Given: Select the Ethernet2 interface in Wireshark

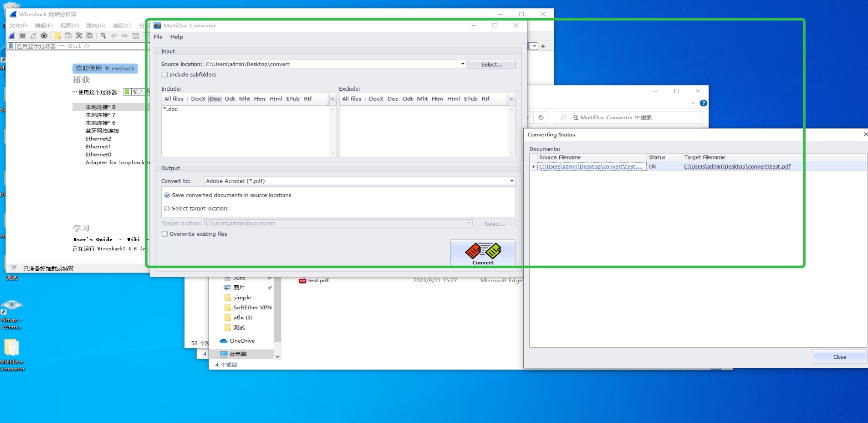Looking at the screenshot, I should point(98,139).
